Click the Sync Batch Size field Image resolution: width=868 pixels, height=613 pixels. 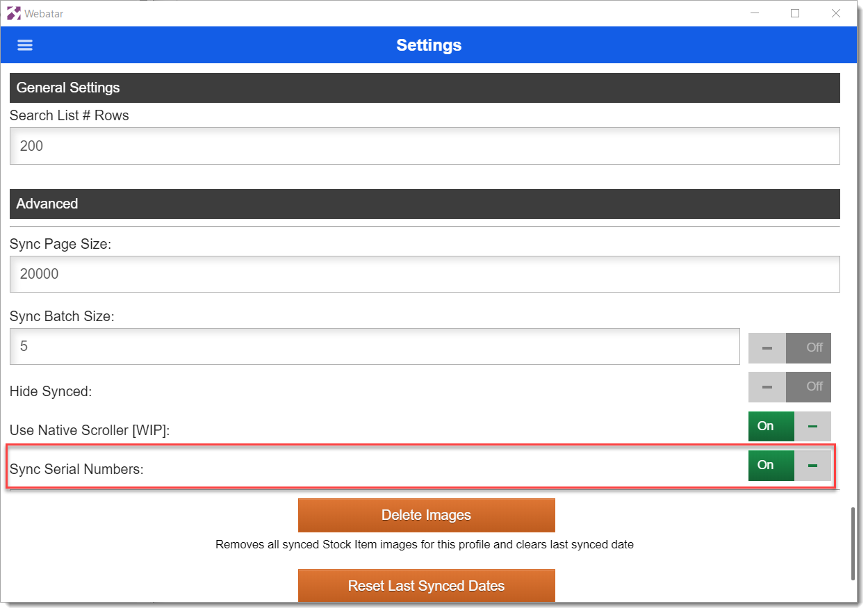(375, 346)
